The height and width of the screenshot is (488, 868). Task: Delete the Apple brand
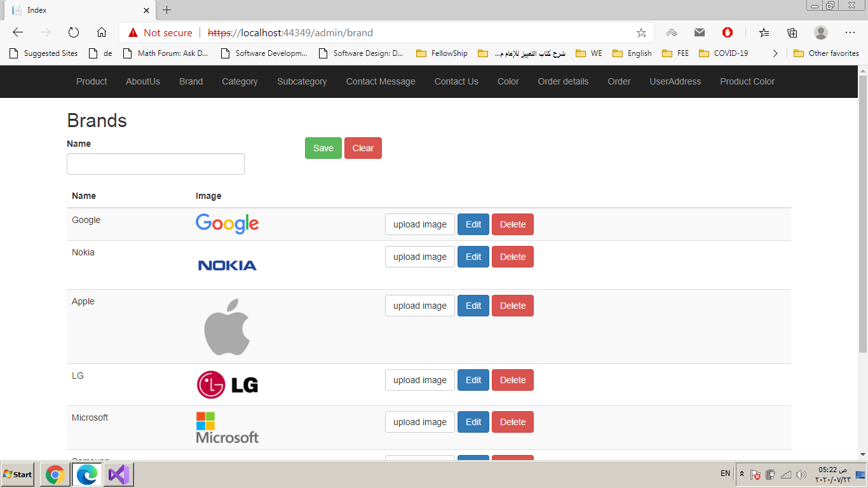(x=513, y=306)
